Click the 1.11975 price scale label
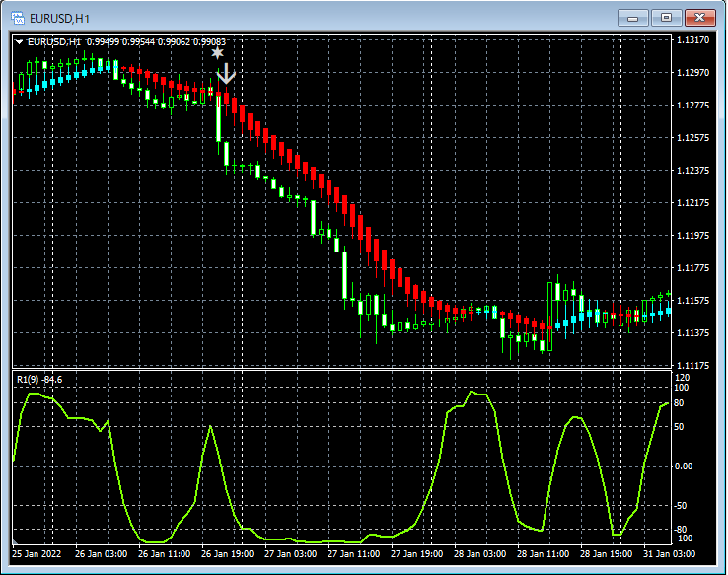Screen dimensions: 728x575 point(693,236)
